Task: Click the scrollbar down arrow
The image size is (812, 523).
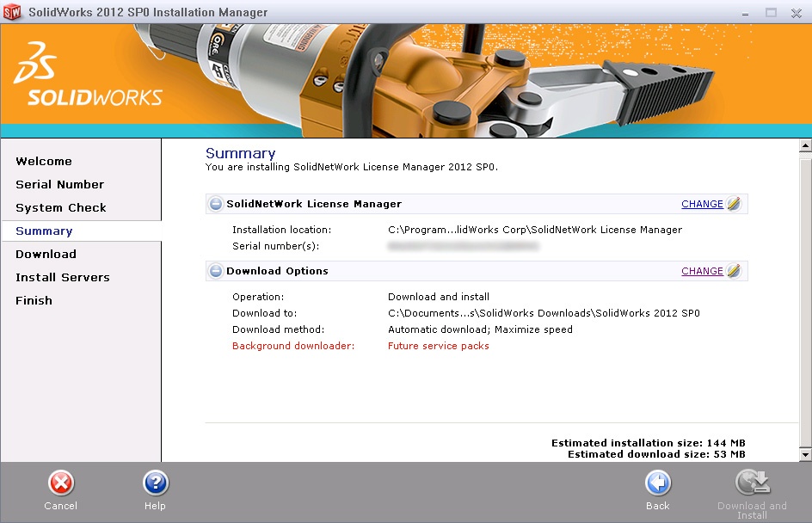Action: pyautogui.click(x=805, y=455)
